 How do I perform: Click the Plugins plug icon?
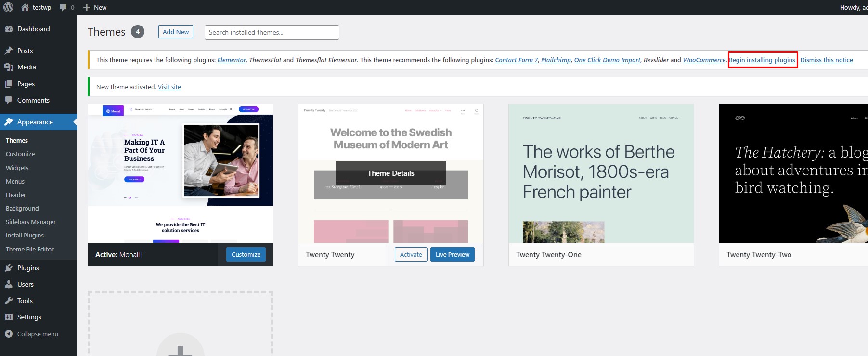pos(9,268)
